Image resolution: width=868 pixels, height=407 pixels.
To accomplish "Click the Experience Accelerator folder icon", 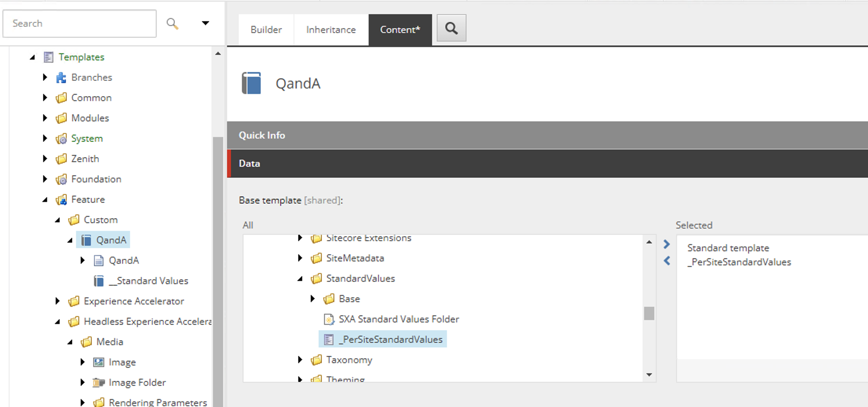I will 74,301.
